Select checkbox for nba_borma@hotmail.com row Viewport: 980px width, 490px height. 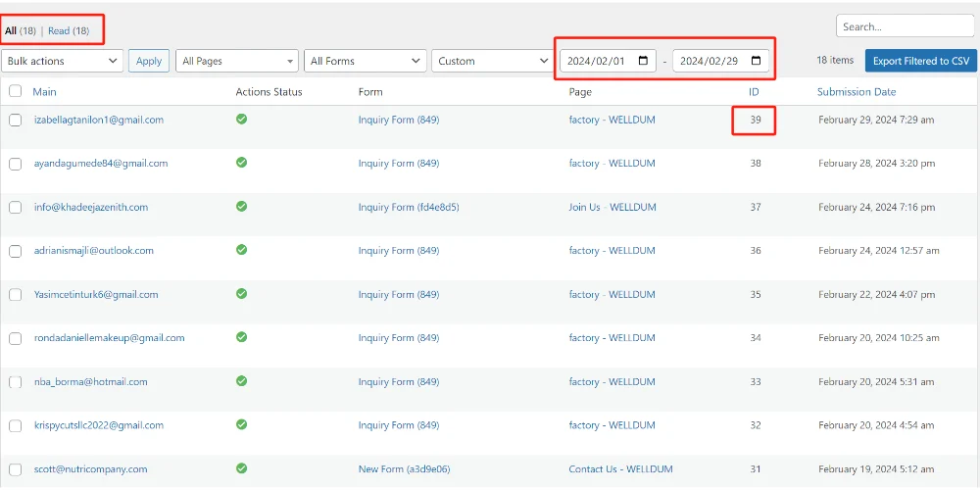click(x=15, y=382)
